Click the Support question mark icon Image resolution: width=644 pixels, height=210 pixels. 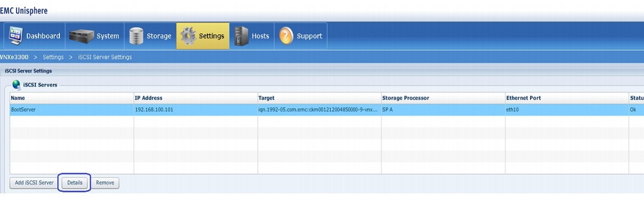click(x=286, y=36)
